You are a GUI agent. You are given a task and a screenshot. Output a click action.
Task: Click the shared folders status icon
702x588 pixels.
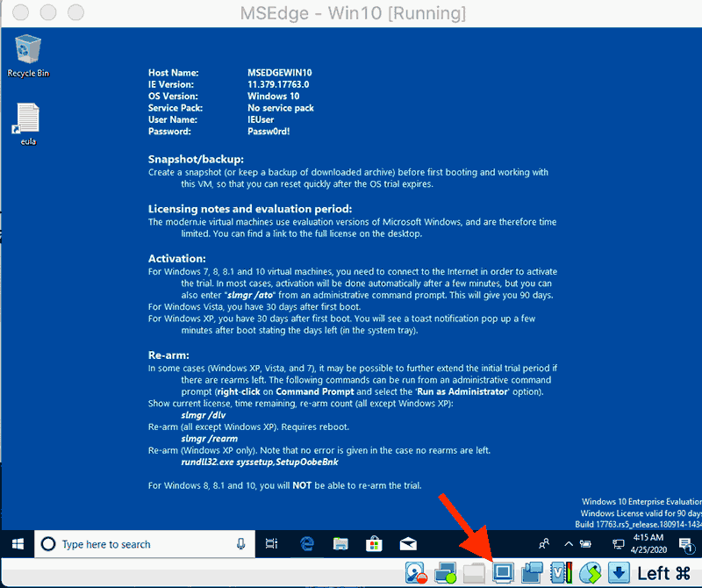point(474,573)
